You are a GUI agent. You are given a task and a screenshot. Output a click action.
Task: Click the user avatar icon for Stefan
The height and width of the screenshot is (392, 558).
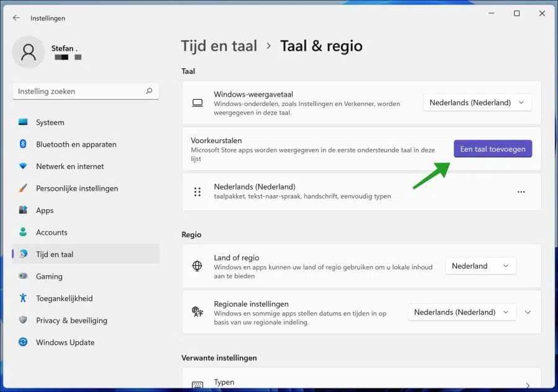pyautogui.click(x=29, y=52)
